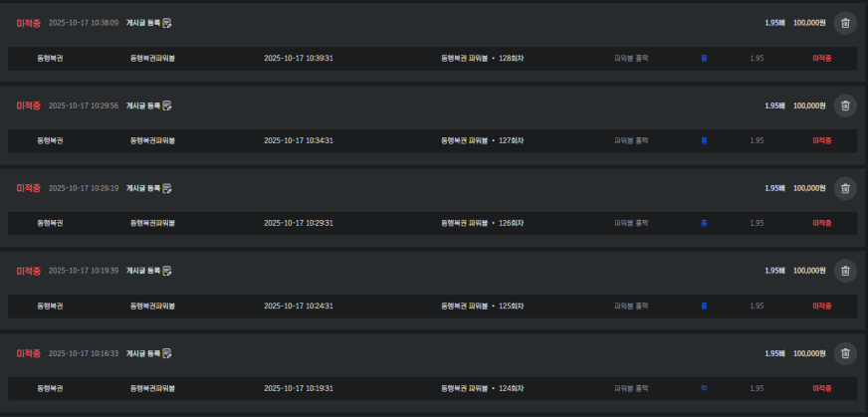Click post-register icon for the 10:26:19 bet

point(167,188)
